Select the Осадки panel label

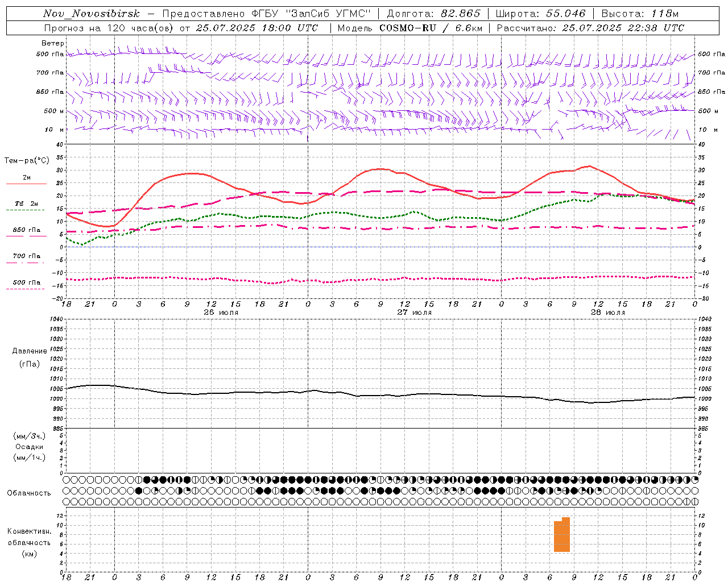click(30, 447)
